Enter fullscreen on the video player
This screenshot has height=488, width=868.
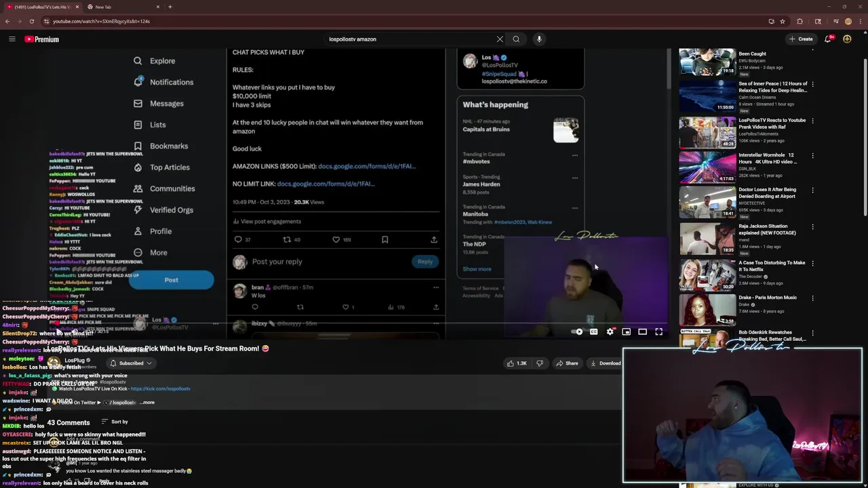[x=658, y=332]
